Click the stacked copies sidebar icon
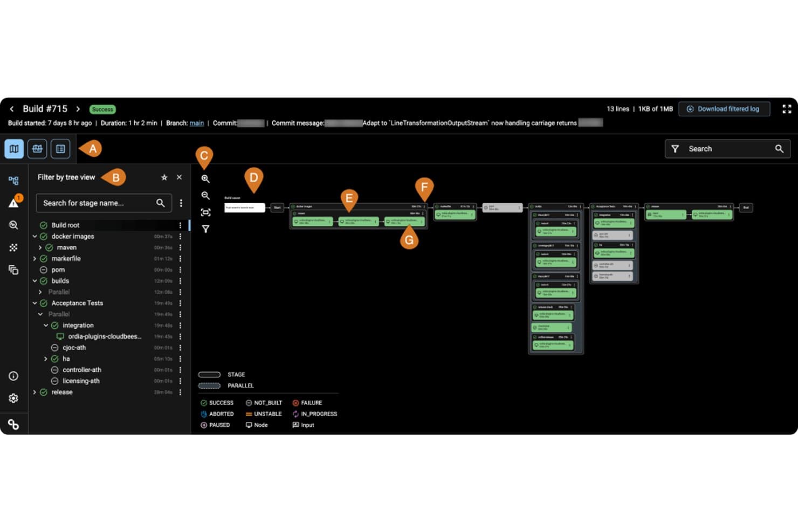Screen dimensions: 798x532 click(13, 270)
